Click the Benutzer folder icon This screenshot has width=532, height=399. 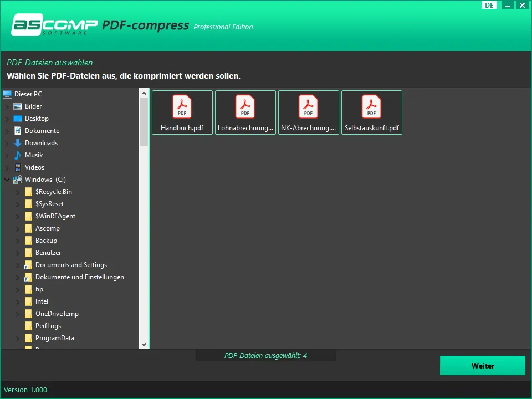[28, 253]
